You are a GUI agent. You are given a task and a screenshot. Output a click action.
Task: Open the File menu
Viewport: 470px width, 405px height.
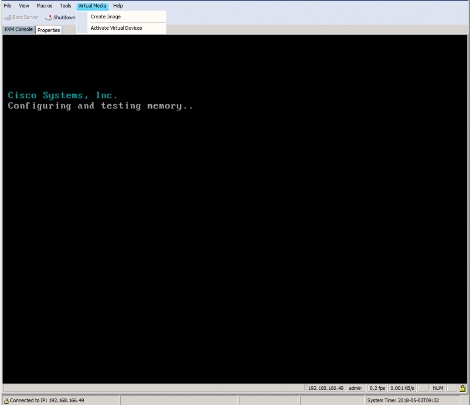pos(7,6)
